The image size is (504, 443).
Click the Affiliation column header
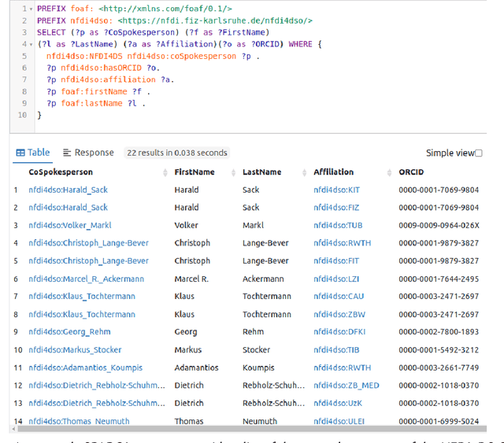point(333,172)
